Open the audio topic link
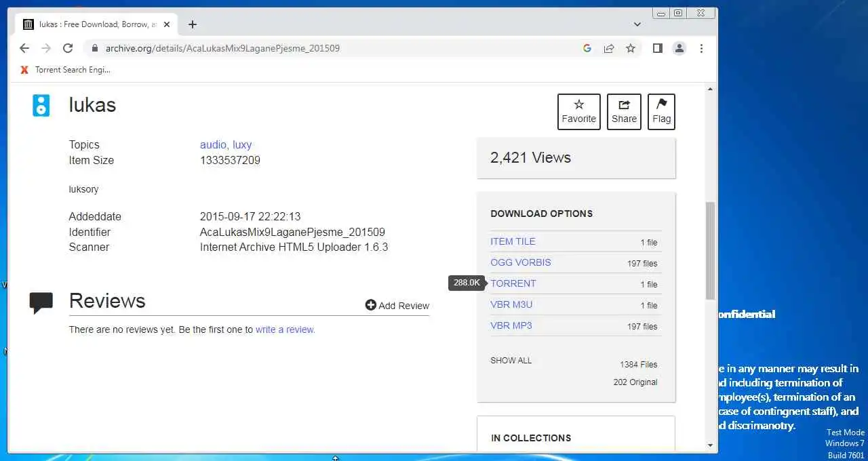This screenshot has width=868, height=461. coord(213,144)
